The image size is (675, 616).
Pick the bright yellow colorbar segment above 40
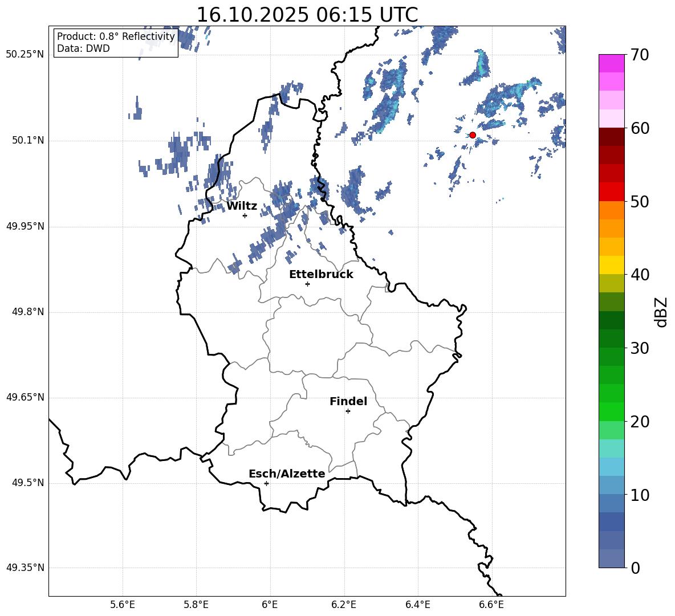(611, 266)
